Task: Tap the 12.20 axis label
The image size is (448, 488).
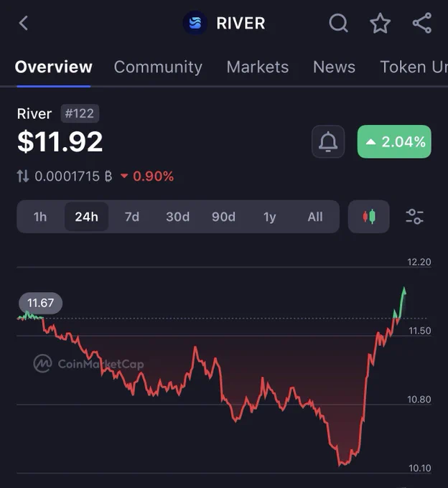Action: [419, 262]
